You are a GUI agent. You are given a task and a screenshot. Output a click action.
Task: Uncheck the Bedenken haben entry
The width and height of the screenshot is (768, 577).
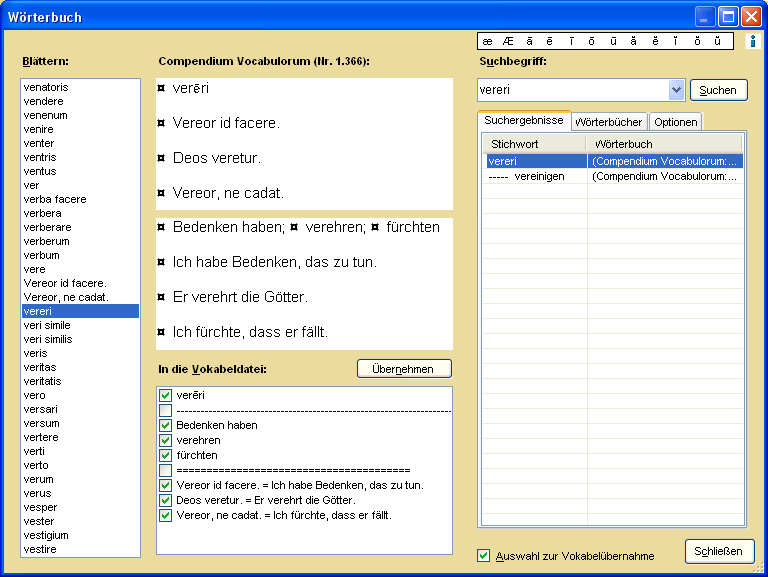coord(166,425)
